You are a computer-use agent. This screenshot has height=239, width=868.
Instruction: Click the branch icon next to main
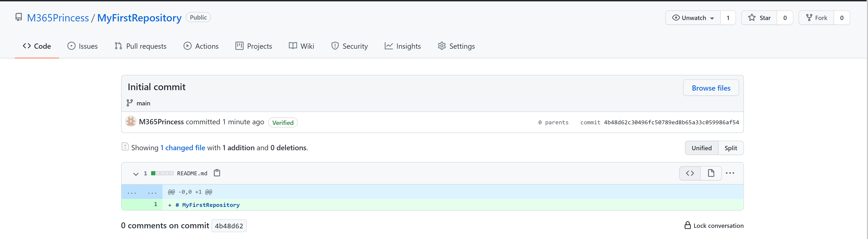129,103
